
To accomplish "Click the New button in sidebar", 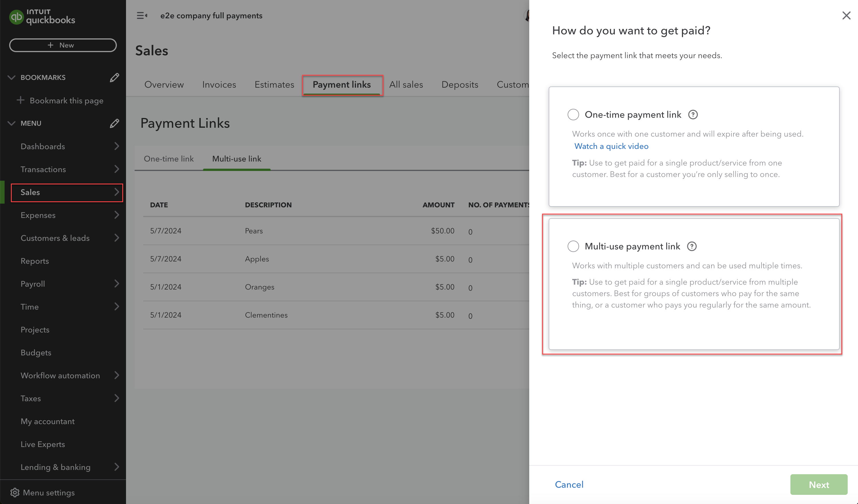I will 63,45.
